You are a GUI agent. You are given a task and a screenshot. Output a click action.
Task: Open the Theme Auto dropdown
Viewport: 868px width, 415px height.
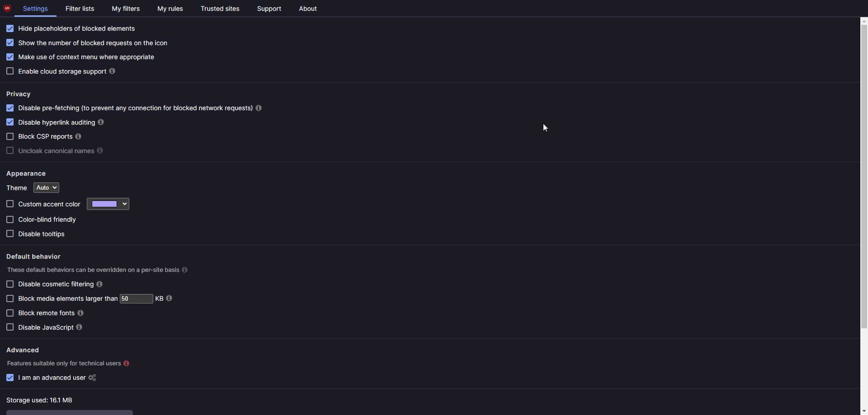(x=46, y=187)
